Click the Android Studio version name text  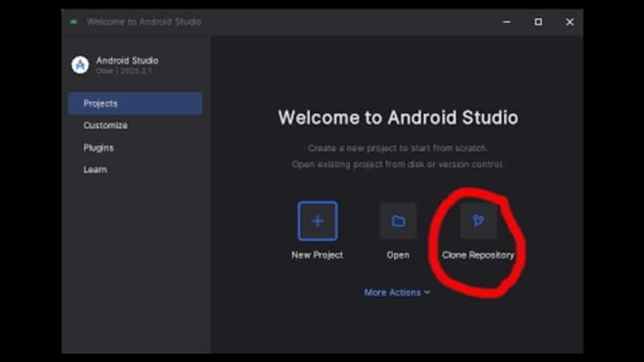(127, 60)
